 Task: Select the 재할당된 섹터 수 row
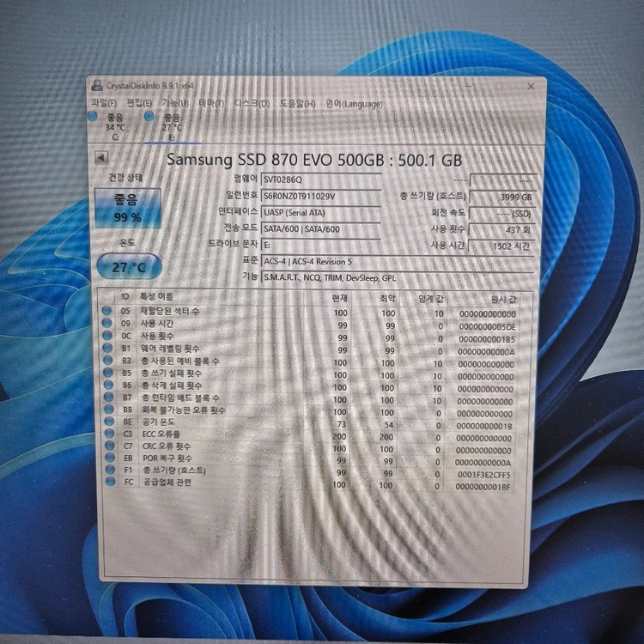click(x=310, y=313)
